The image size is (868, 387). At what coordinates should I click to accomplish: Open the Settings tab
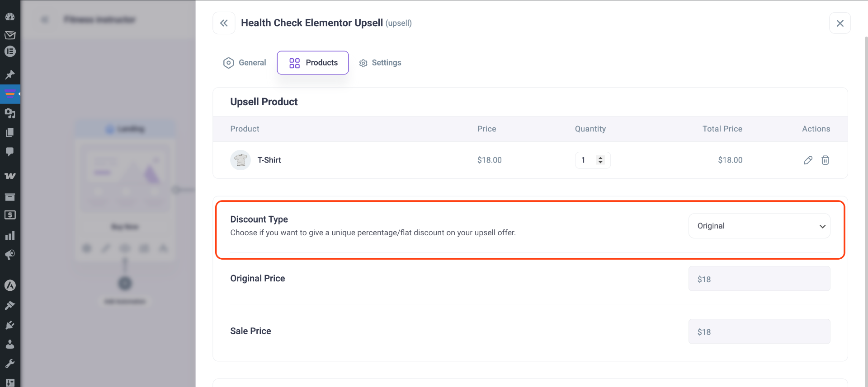pos(380,63)
